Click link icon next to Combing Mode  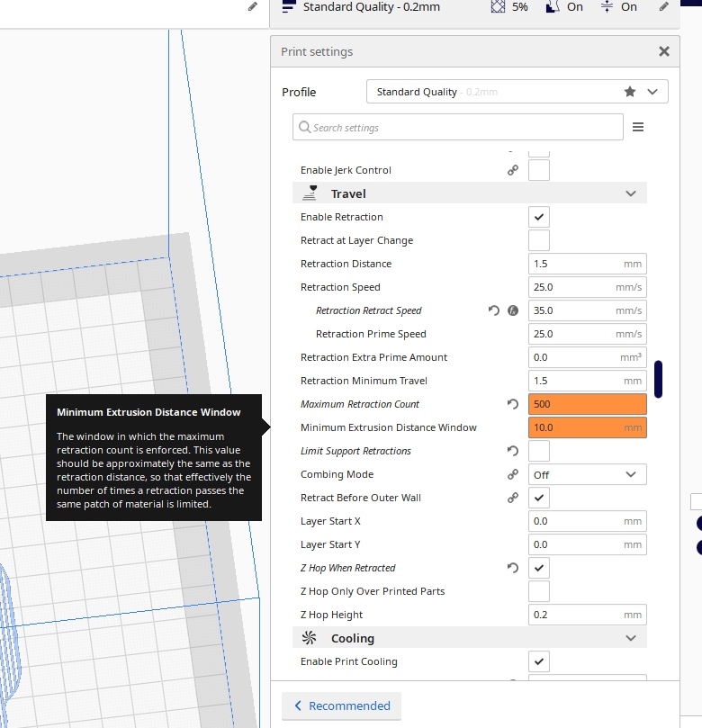513,475
